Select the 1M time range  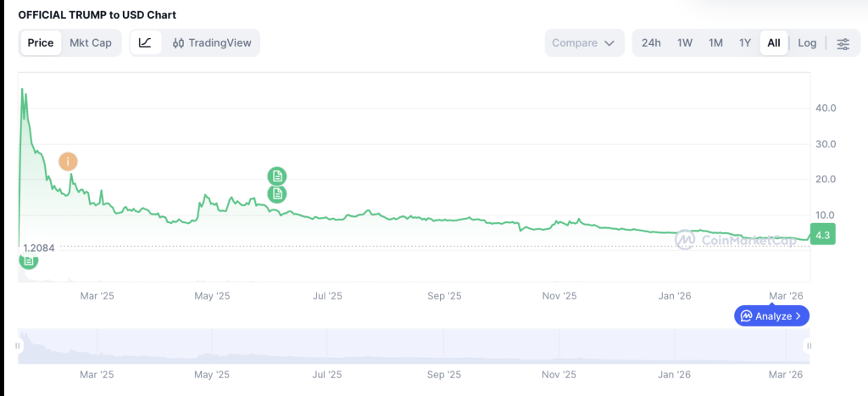coord(715,42)
